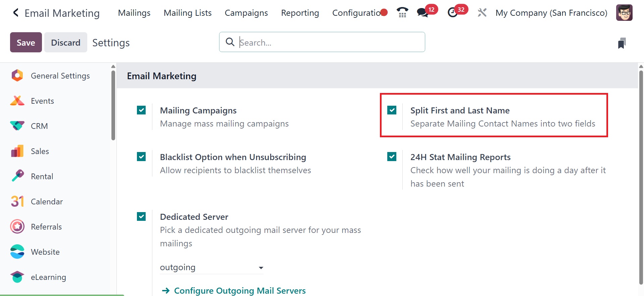Open the Mailing Lists menu
644x296 pixels.
pyautogui.click(x=188, y=13)
